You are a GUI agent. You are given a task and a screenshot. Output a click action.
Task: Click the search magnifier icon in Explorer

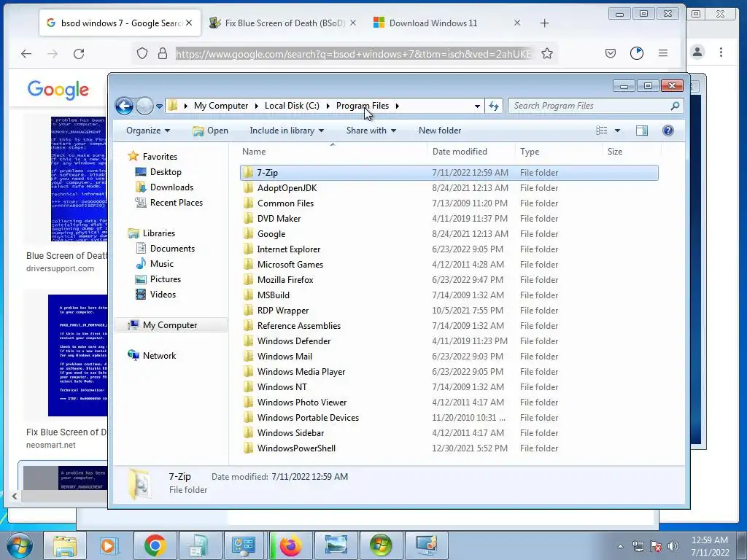(x=675, y=106)
